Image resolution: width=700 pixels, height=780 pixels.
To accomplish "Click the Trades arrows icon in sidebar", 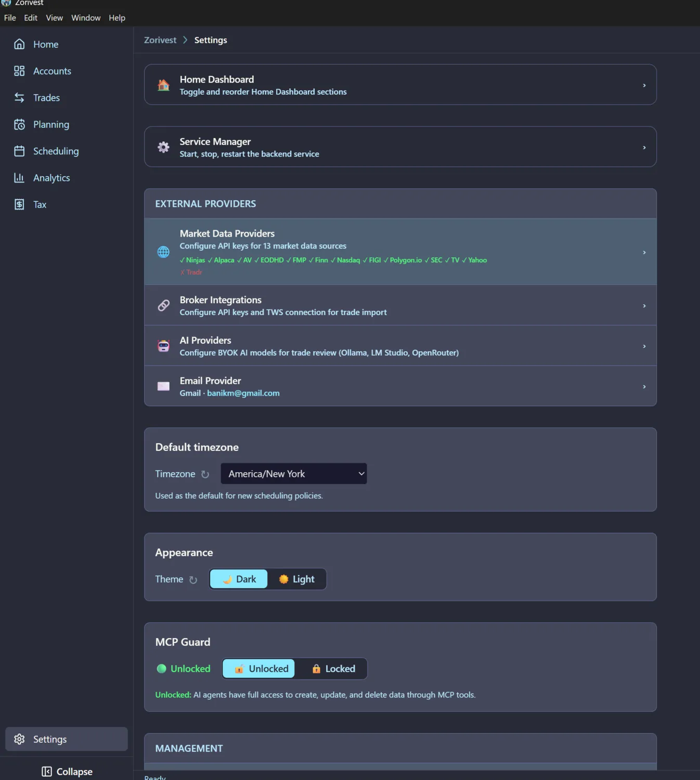I will click(19, 98).
